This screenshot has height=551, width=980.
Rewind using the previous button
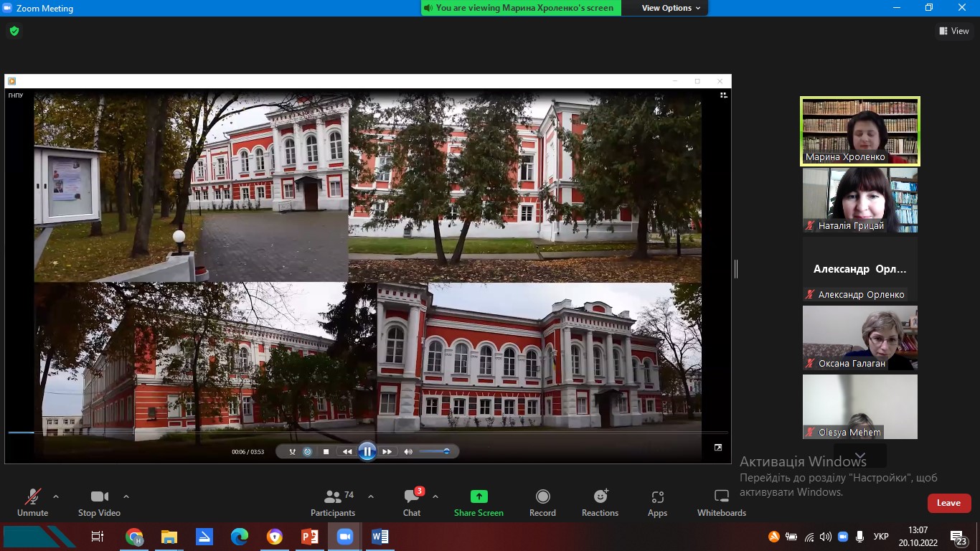(x=347, y=452)
